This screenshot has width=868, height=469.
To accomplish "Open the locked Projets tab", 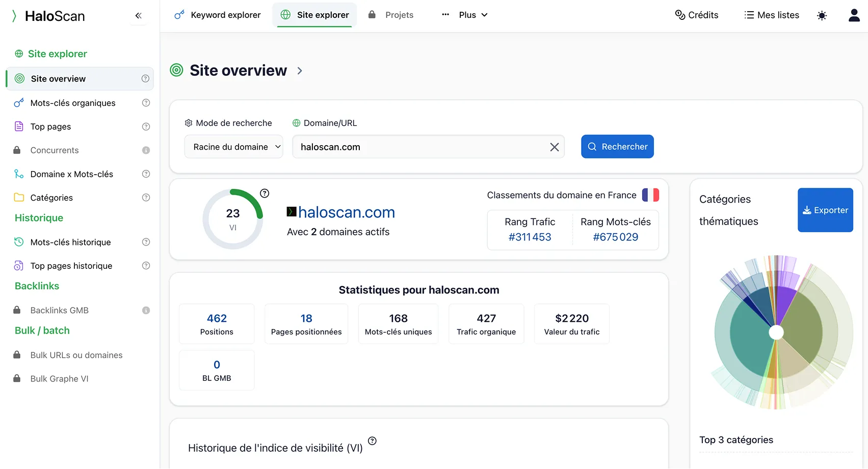I will pyautogui.click(x=391, y=15).
